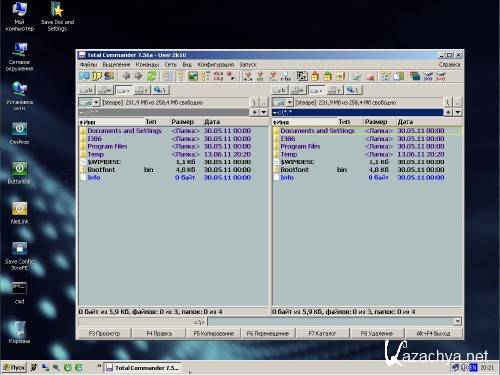Open the Файлы menu
500x375 pixels.
click(x=88, y=64)
